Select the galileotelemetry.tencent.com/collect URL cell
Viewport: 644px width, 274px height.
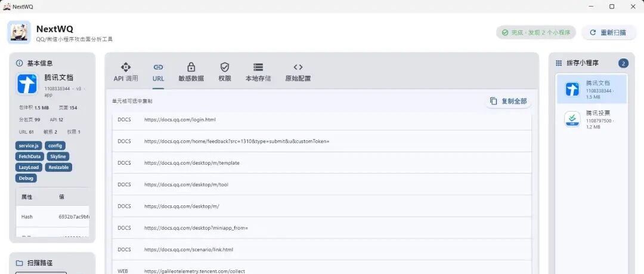coord(194,271)
